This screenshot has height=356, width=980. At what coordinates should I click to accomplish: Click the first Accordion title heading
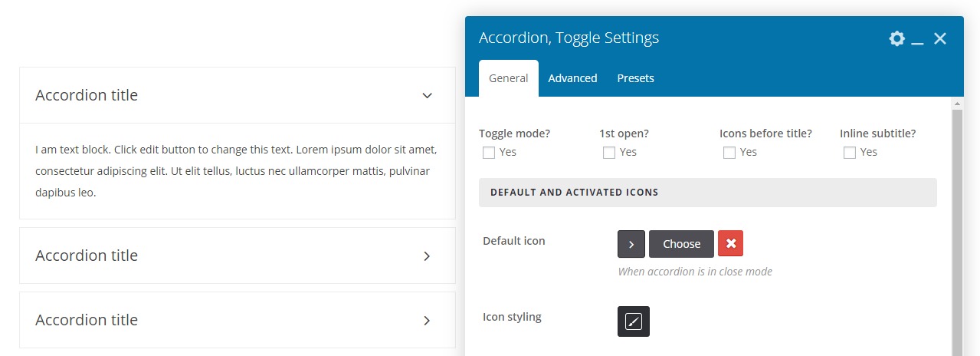(x=87, y=95)
